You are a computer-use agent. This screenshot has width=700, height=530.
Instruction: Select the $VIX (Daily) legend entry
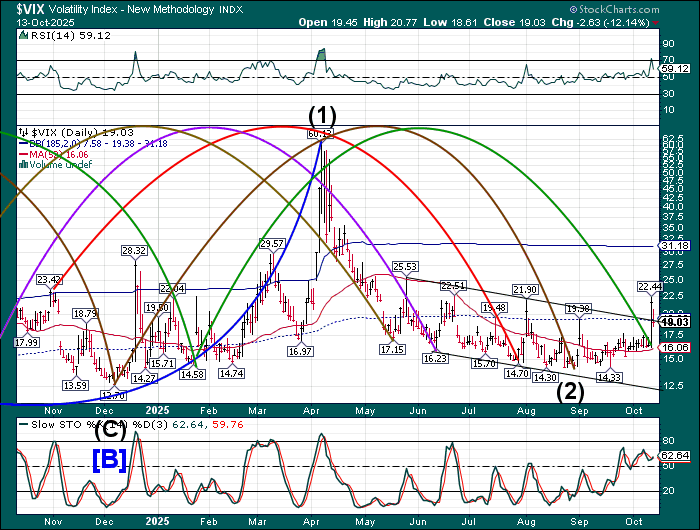[x=66, y=132]
